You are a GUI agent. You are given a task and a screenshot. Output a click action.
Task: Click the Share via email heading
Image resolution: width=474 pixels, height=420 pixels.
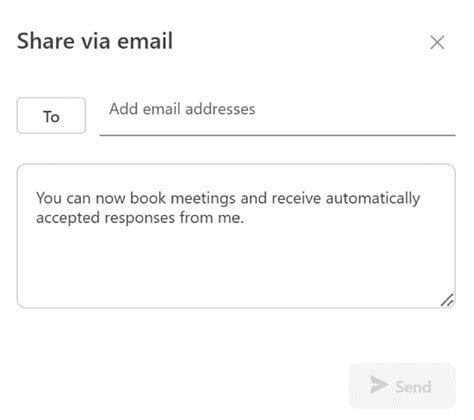[x=95, y=41]
